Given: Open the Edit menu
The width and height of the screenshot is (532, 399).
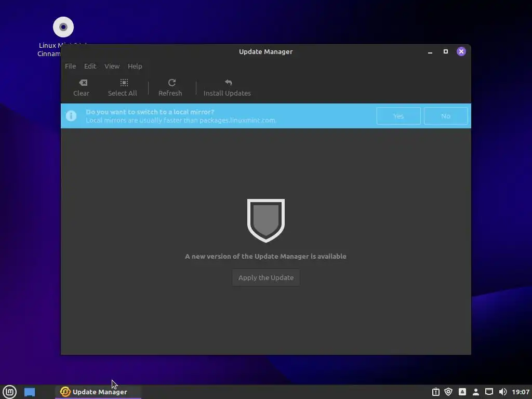Looking at the screenshot, I should tap(90, 66).
